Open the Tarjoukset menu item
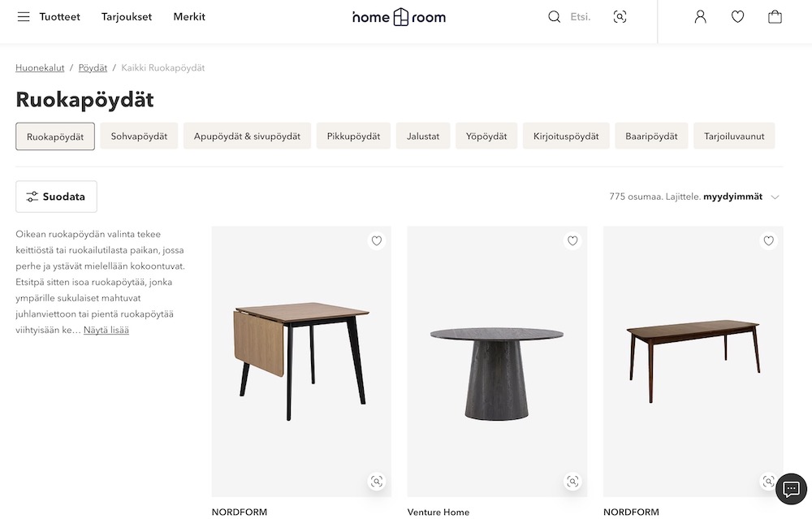The image size is (812, 519). pos(127,17)
